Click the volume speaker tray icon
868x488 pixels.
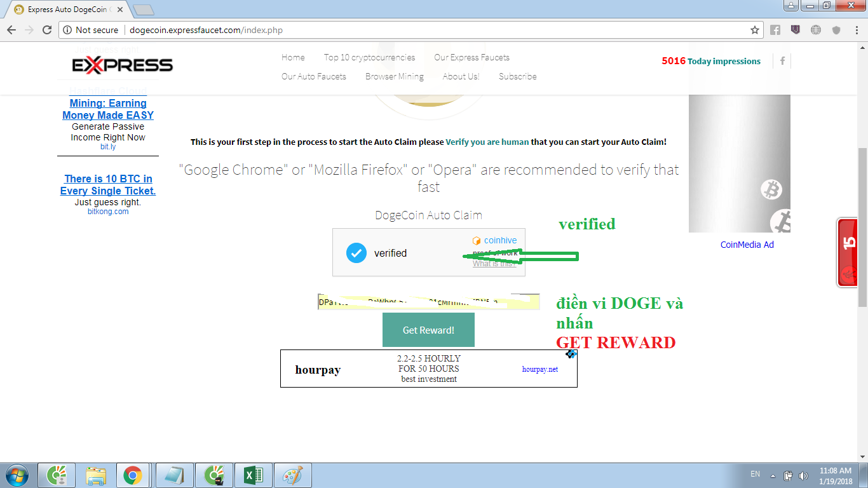pyautogui.click(x=803, y=475)
